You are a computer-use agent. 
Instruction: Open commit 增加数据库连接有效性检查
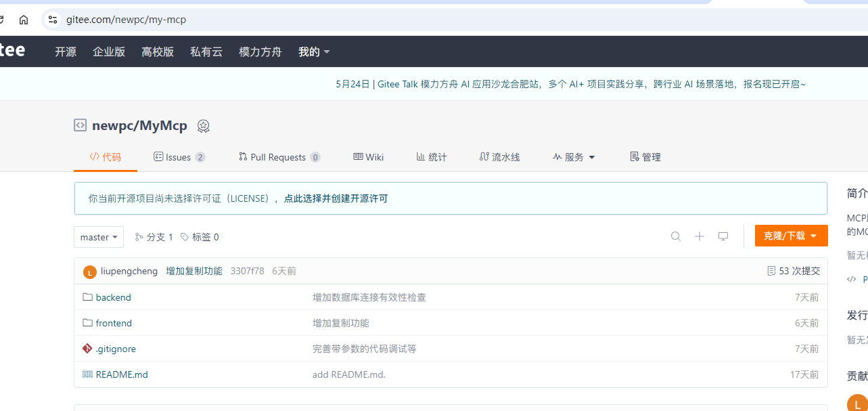(x=369, y=297)
